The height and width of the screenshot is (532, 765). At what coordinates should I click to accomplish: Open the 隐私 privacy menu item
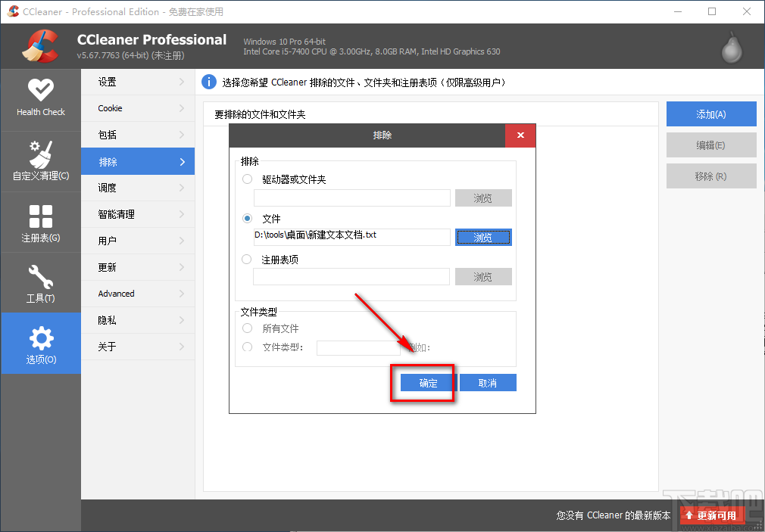pos(138,320)
